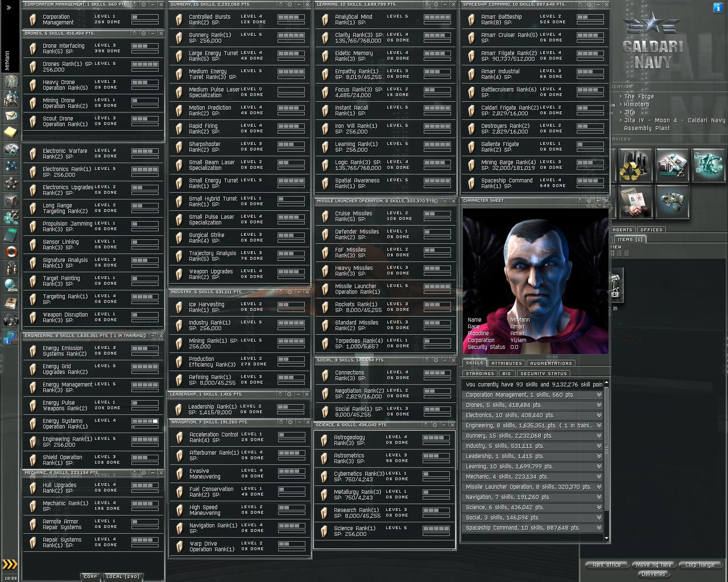
Task: Expand the Navigation skill group chevron
Action: 599,497
